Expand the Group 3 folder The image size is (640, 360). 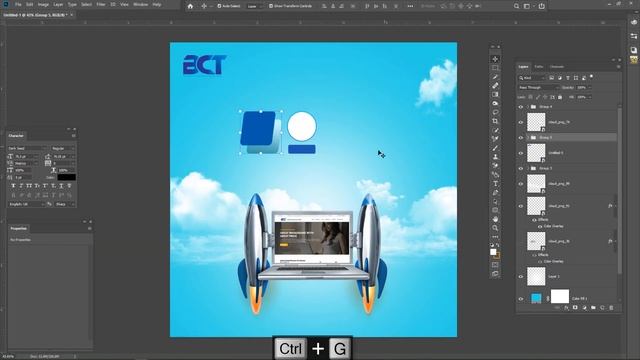tap(528, 169)
